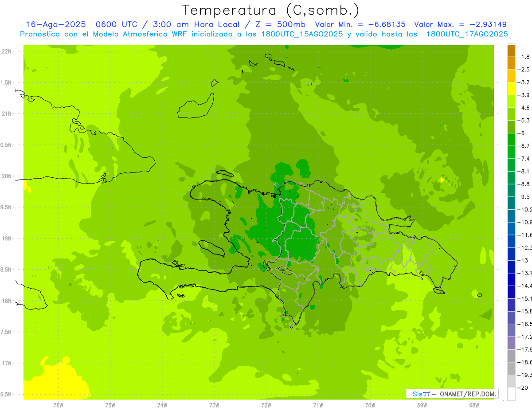Click the '19N' latitude label
The image size is (532, 411).
(x=7, y=238)
